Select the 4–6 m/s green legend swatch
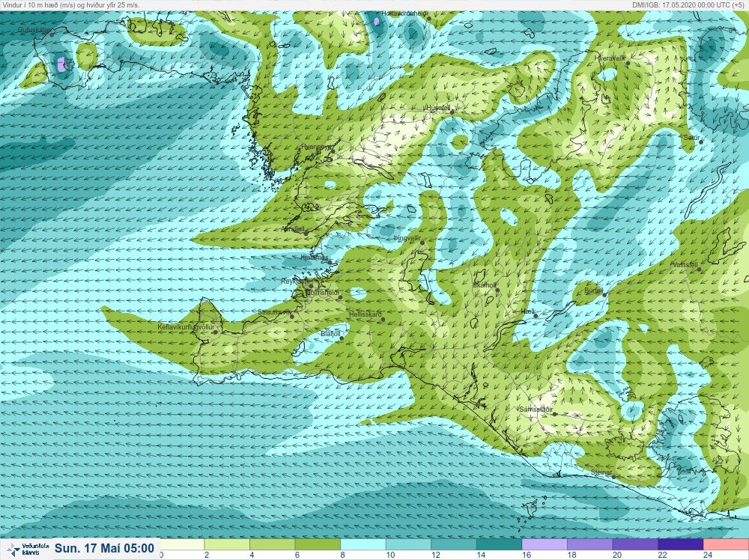Screen dimensions: 749x560 [273, 544]
